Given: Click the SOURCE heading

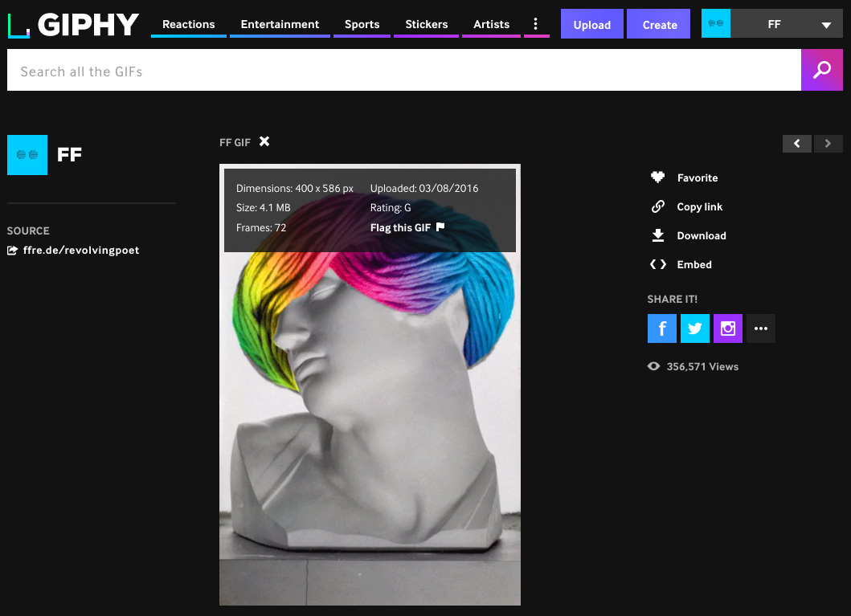Looking at the screenshot, I should (x=28, y=231).
